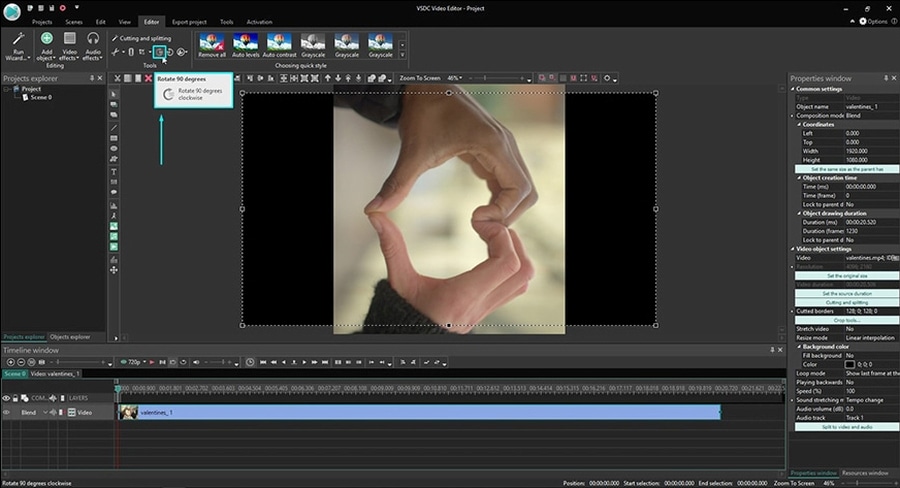Click Split to video and audio button
The height and width of the screenshot is (488, 900).
(x=846, y=427)
